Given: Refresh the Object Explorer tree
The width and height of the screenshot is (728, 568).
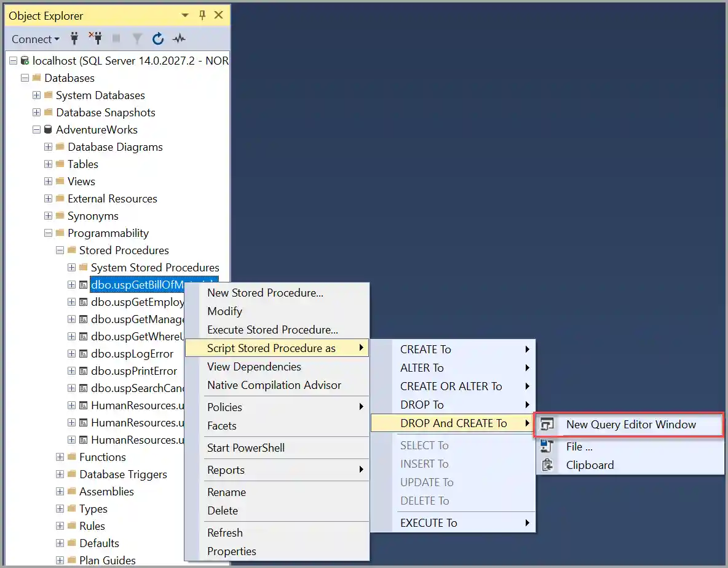Looking at the screenshot, I should 158,39.
